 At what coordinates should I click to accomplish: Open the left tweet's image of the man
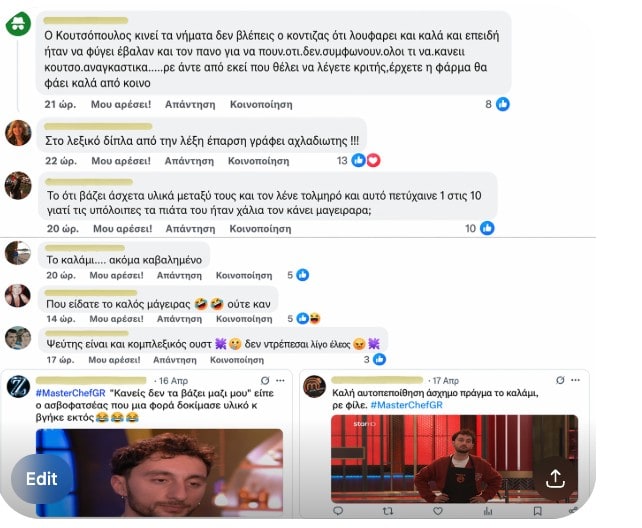159,473
